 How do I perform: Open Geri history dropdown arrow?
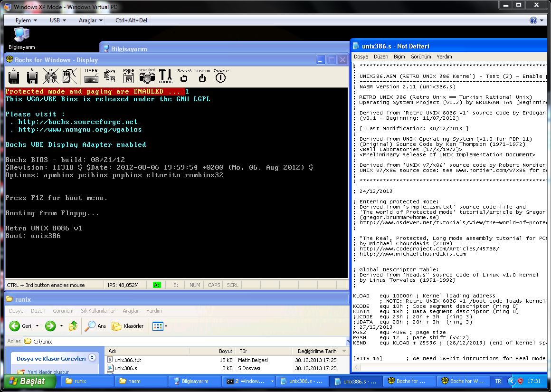[x=37, y=326]
